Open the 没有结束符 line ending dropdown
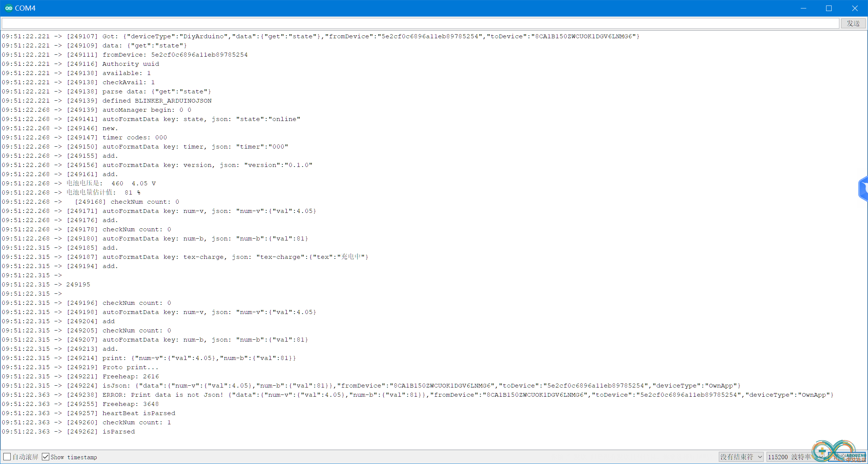868x464 pixels. tap(741, 457)
